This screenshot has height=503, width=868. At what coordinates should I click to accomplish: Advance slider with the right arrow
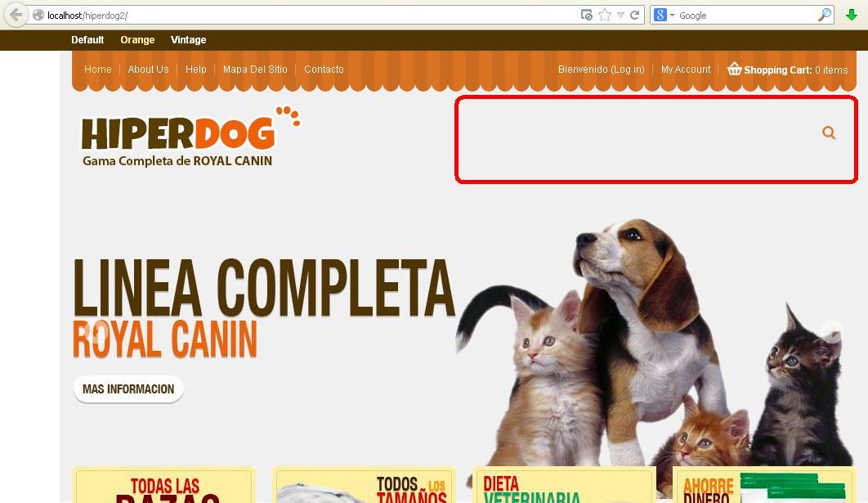pos(831,332)
